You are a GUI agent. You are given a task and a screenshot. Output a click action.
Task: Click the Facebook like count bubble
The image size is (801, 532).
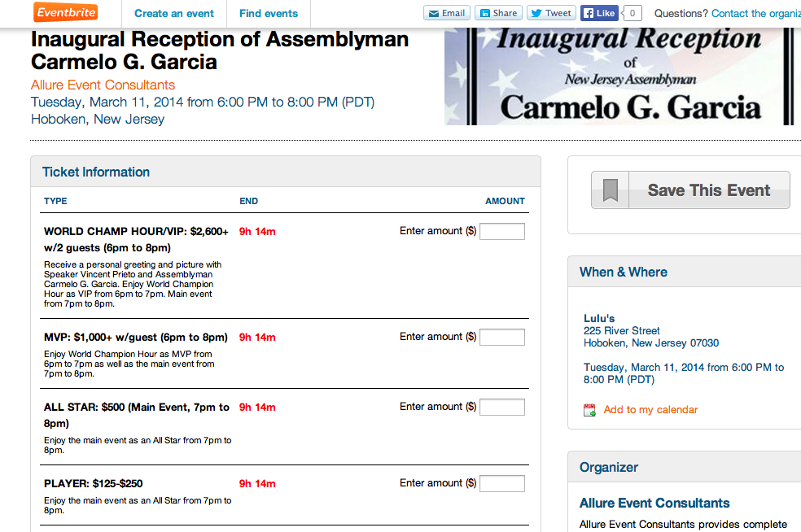coord(632,13)
